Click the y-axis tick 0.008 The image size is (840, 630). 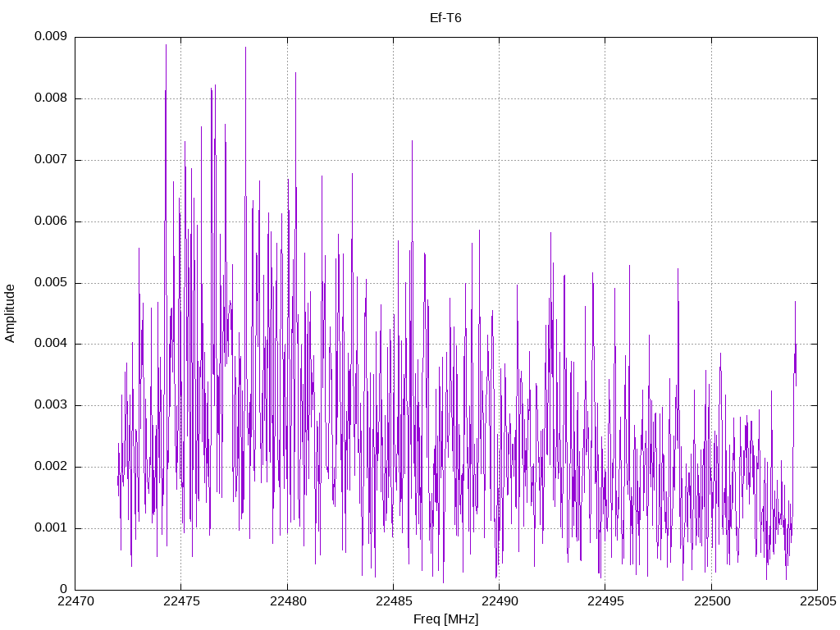51,98
